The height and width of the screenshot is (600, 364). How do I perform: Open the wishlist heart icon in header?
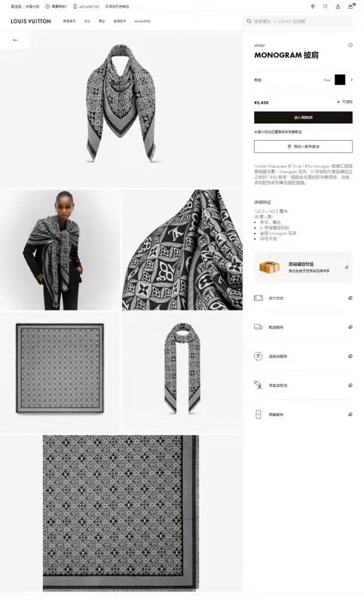pyautogui.click(x=326, y=7)
